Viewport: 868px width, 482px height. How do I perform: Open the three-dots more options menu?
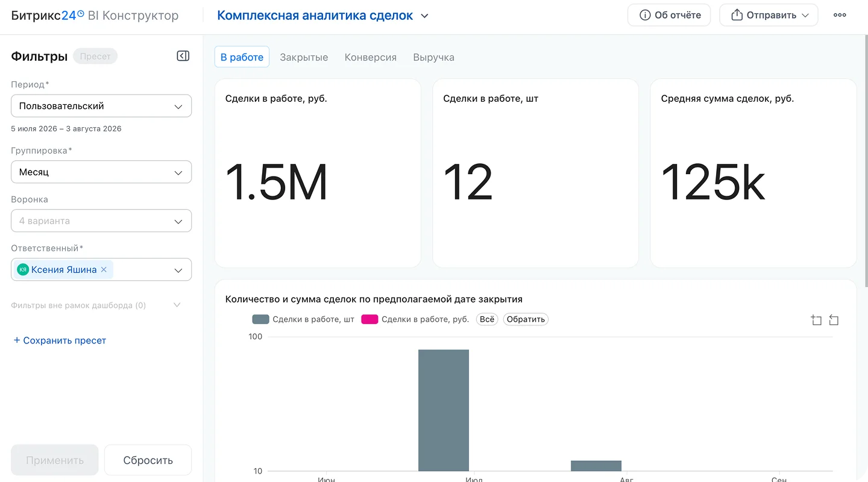[x=840, y=15]
